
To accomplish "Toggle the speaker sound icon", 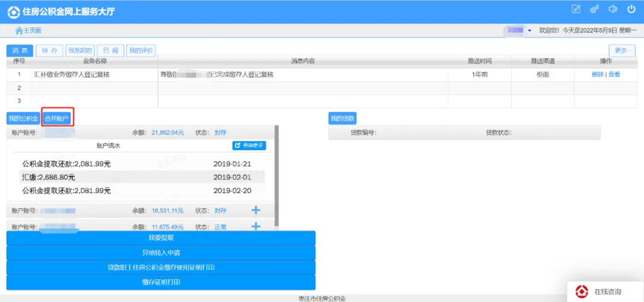I will click(612, 9).
